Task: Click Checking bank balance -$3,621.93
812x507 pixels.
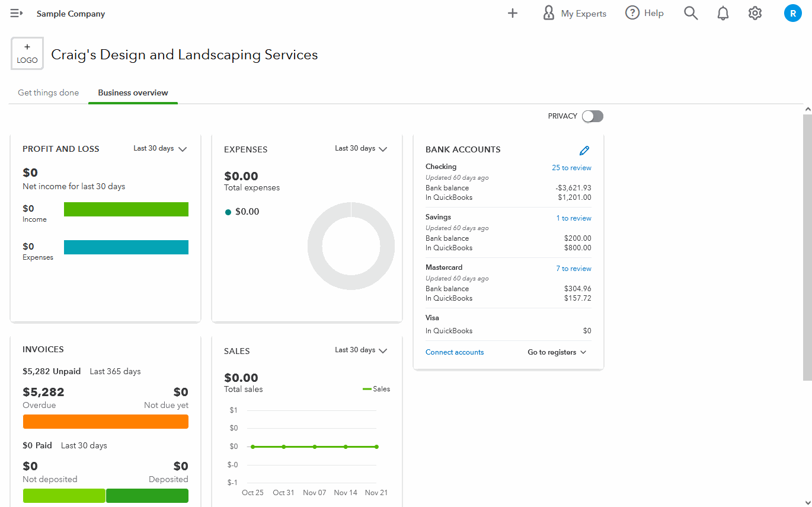Action: click(573, 188)
